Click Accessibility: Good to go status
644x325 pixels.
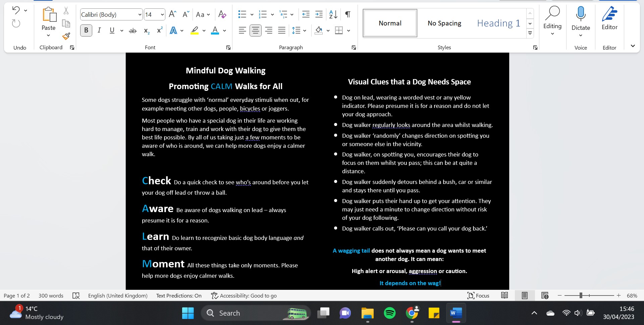pyautogui.click(x=244, y=296)
